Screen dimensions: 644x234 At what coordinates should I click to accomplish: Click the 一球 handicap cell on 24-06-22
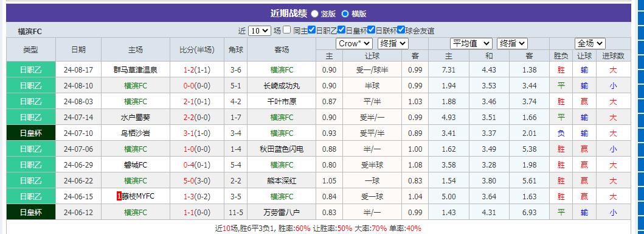[x=372, y=181]
